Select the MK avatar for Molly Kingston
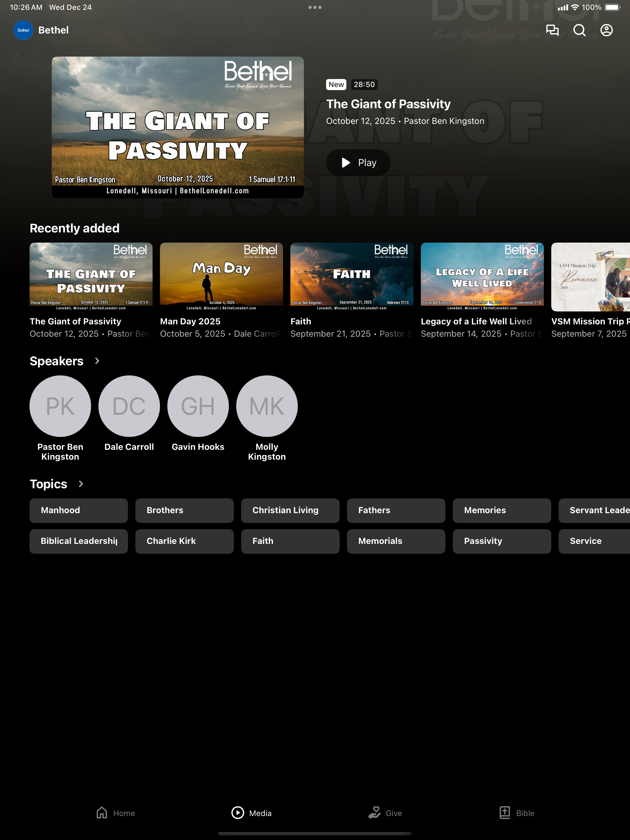Image resolution: width=630 pixels, height=840 pixels. tap(267, 406)
